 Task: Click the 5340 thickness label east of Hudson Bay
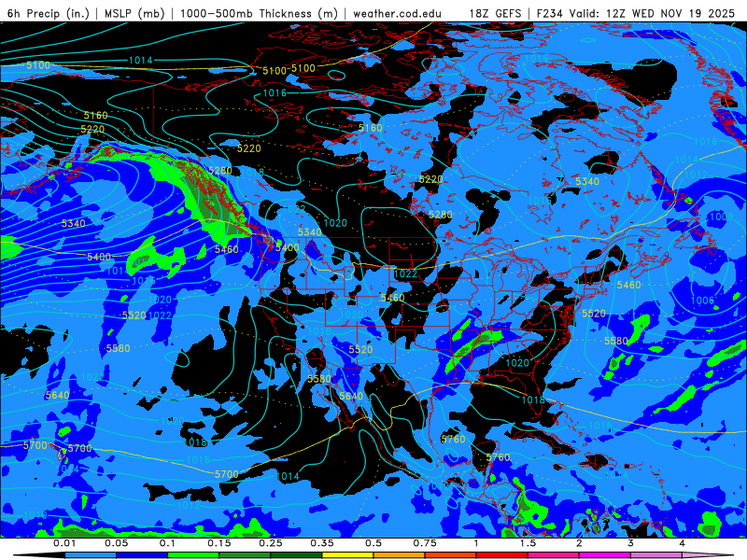[587, 181]
